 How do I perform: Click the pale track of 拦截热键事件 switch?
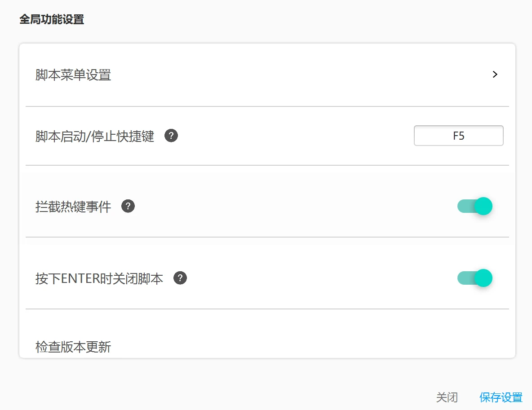(465, 206)
